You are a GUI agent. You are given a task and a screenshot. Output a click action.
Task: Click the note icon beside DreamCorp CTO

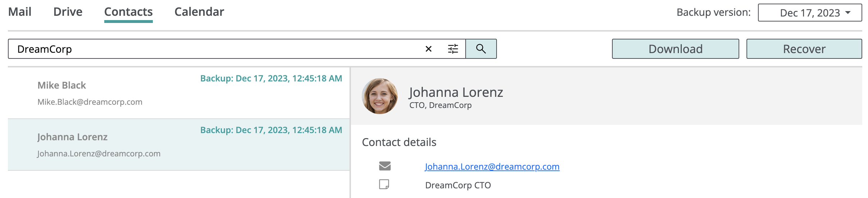click(x=384, y=184)
